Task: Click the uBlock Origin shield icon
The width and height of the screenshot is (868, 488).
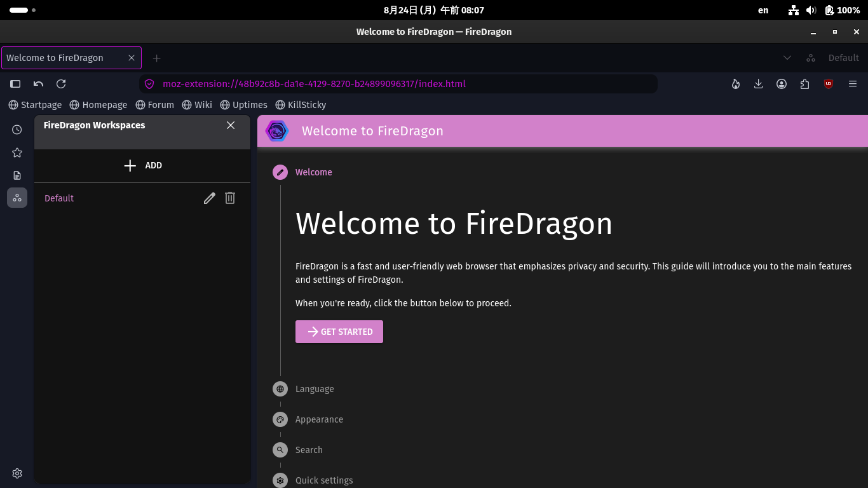Action: [x=829, y=84]
